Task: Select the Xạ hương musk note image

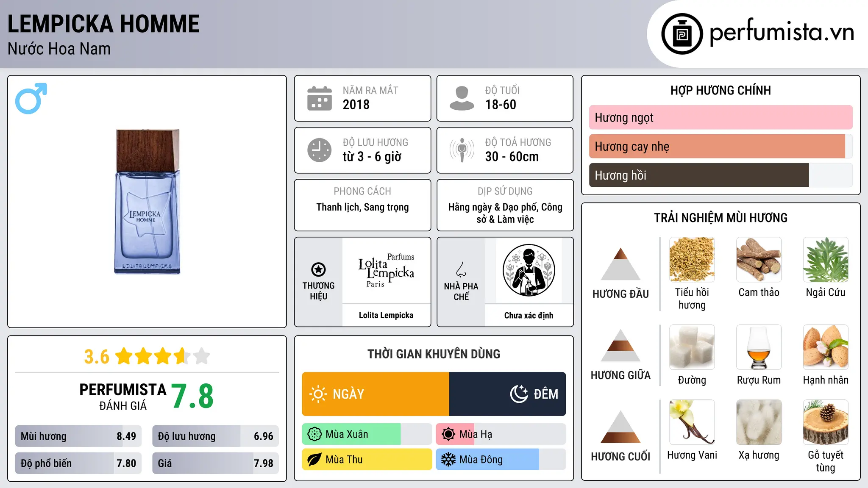Action: tap(759, 422)
